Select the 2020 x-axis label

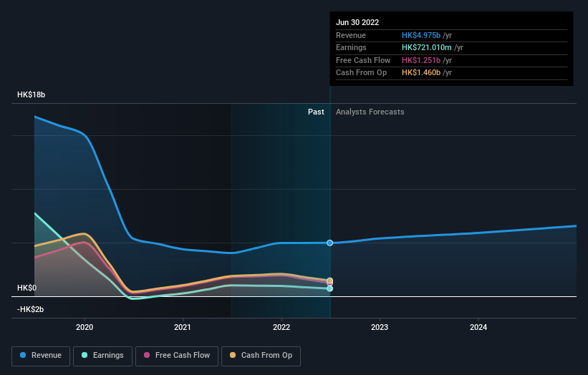[x=85, y=327]
